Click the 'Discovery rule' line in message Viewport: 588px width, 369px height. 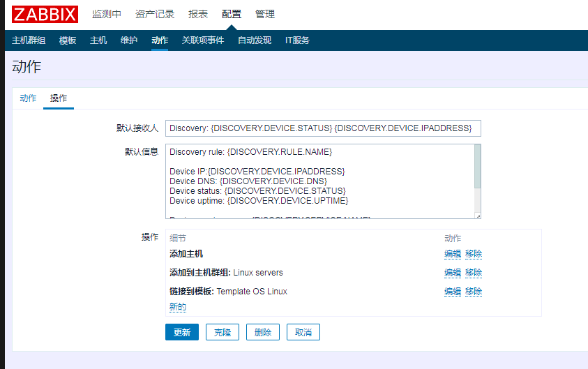251,152
